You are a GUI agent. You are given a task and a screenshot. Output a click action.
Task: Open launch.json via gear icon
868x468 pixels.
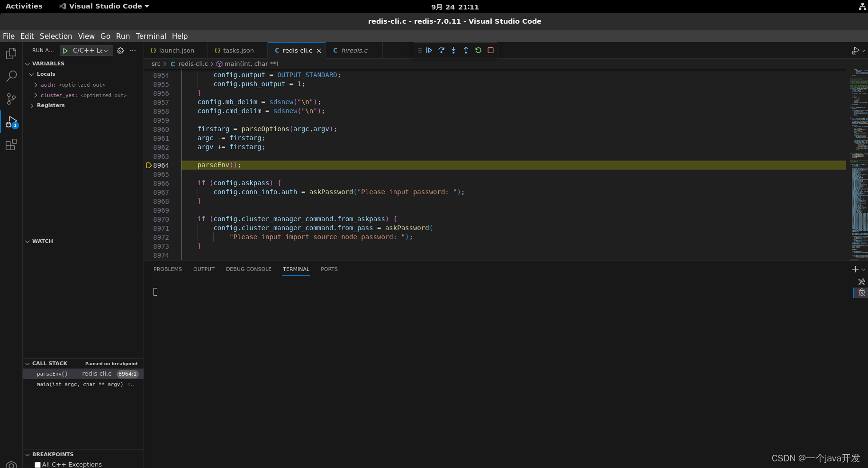(x=120, y=51)
